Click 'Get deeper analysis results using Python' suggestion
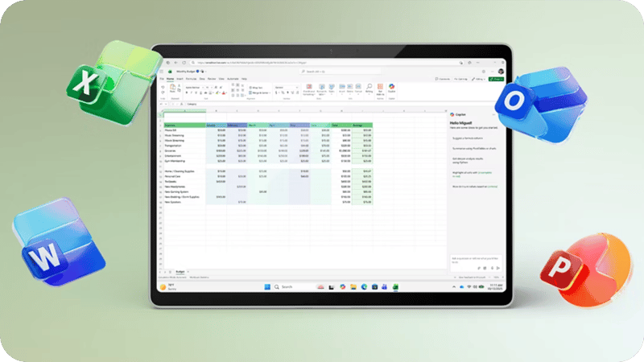The image size is (644, 362). point(468,160)
